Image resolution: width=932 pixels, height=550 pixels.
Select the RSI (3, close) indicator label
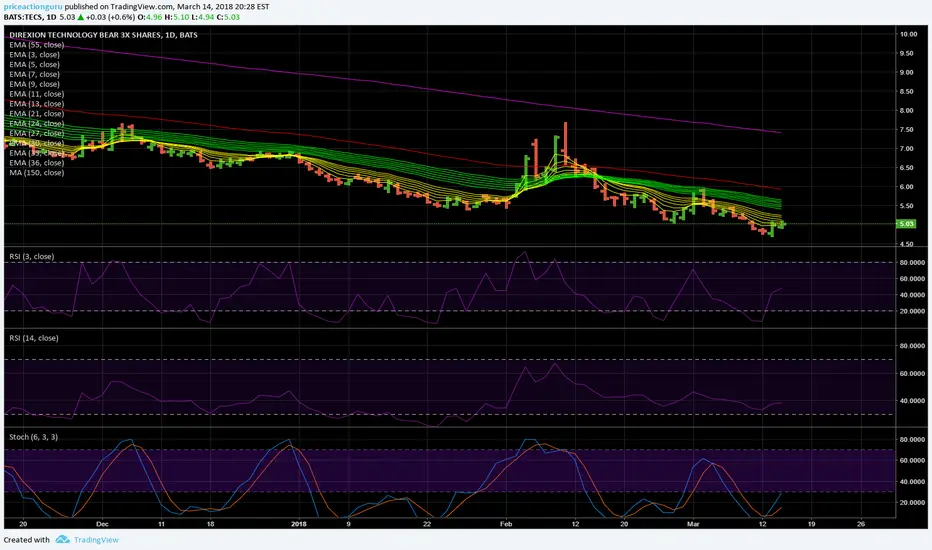(x=32, y=256)
